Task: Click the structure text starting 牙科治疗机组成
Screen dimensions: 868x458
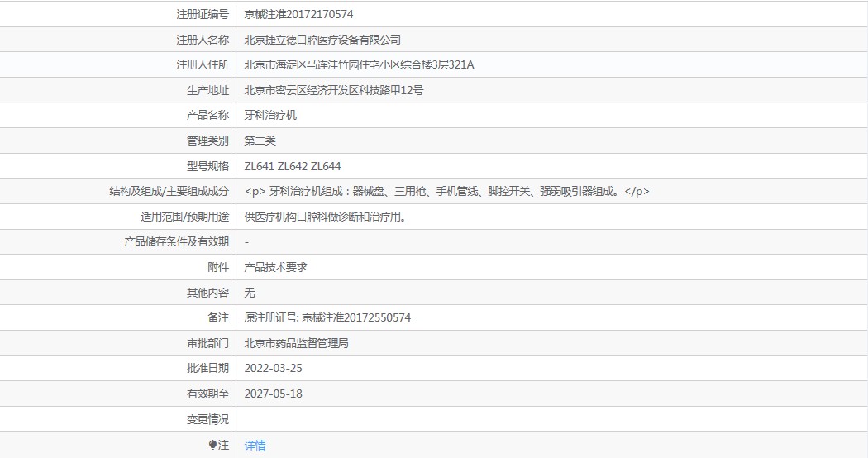Action: tap(446, 192)
